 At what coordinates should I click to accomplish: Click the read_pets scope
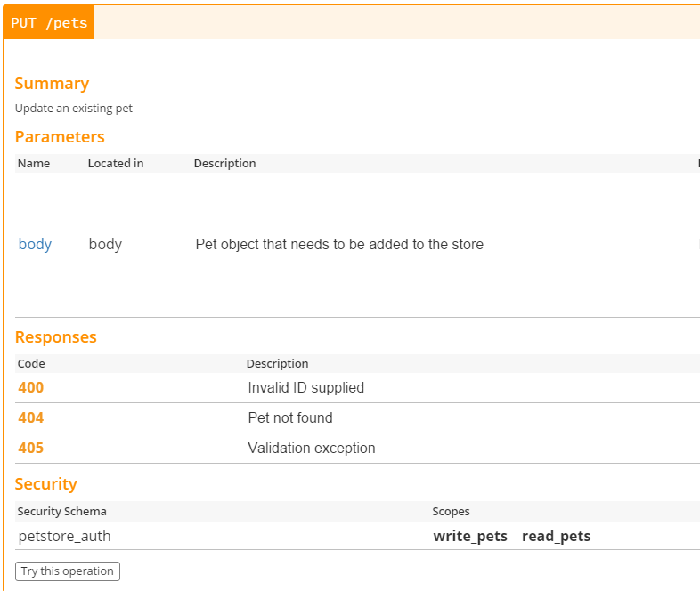pyautogui.click(x=556, y=536)
